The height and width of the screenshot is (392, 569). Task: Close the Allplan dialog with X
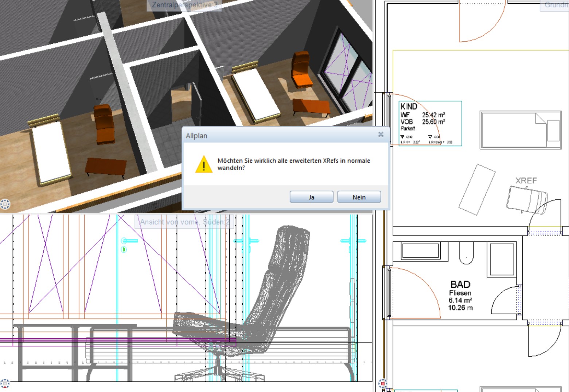(381, 135)
